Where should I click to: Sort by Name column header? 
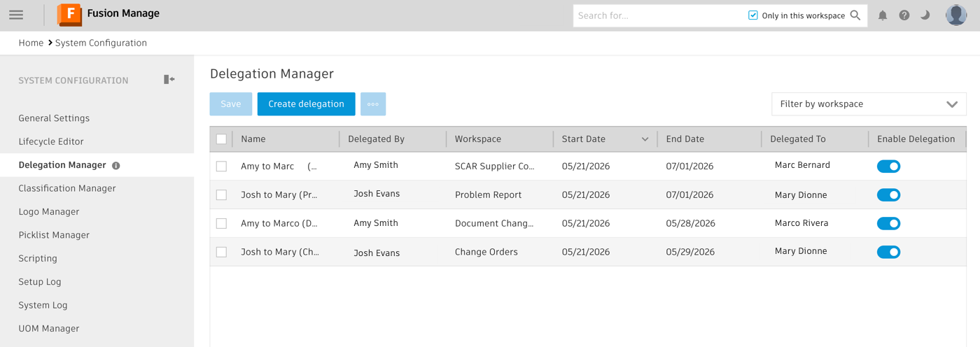point(253,139)
